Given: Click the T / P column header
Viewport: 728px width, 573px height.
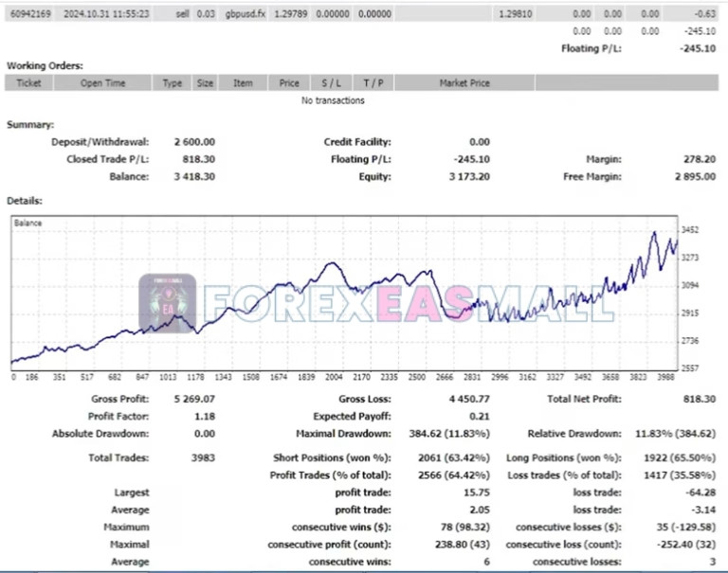Looking at the screenshot, I should [x=373, y=83].
